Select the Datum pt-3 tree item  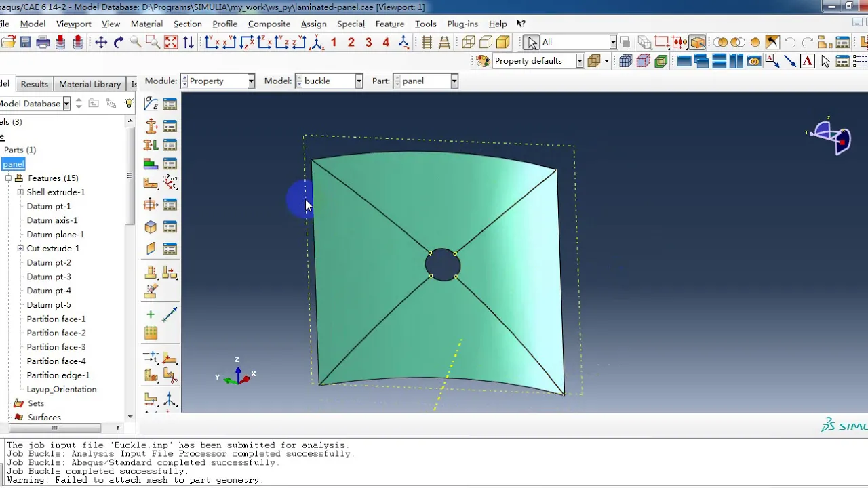49,277
